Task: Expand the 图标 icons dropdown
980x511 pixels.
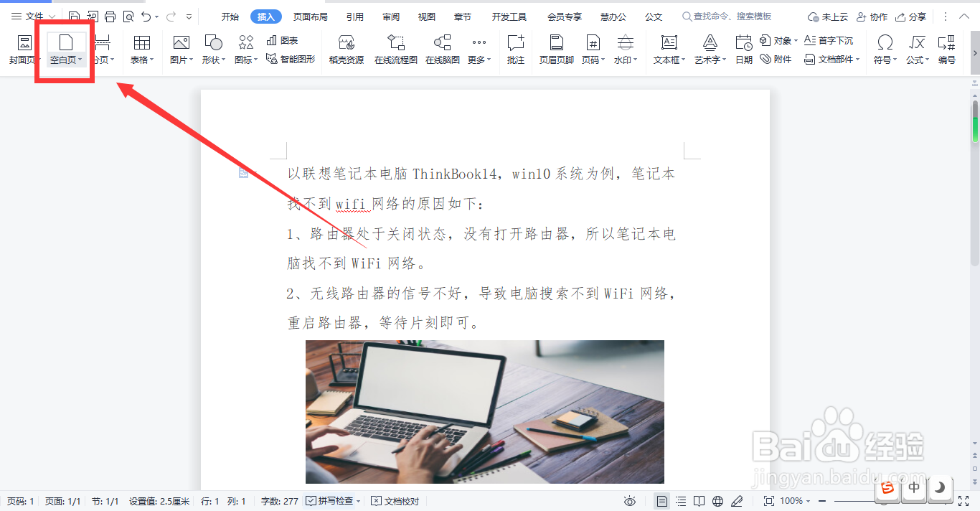Action: coord(256,60)
